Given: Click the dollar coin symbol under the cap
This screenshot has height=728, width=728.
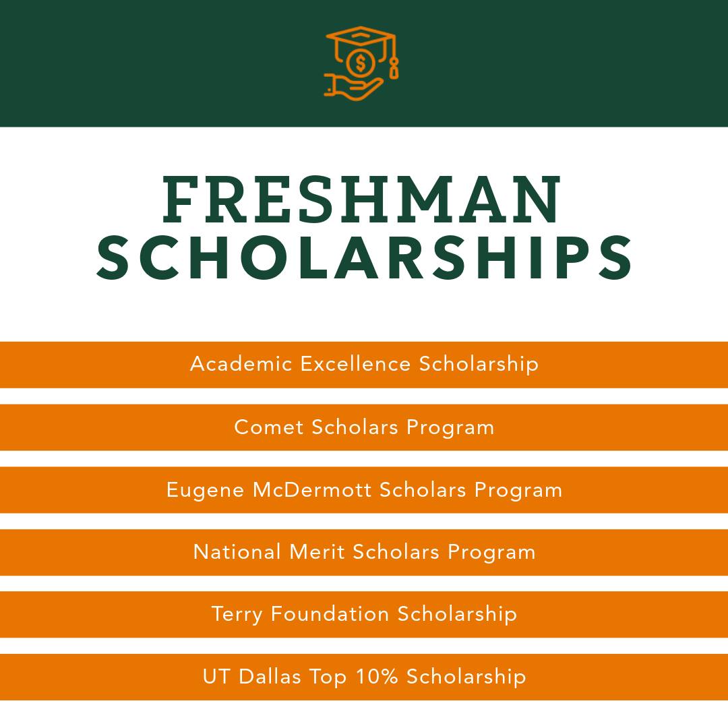Looking at the screenshot, I should pos(360,63).
